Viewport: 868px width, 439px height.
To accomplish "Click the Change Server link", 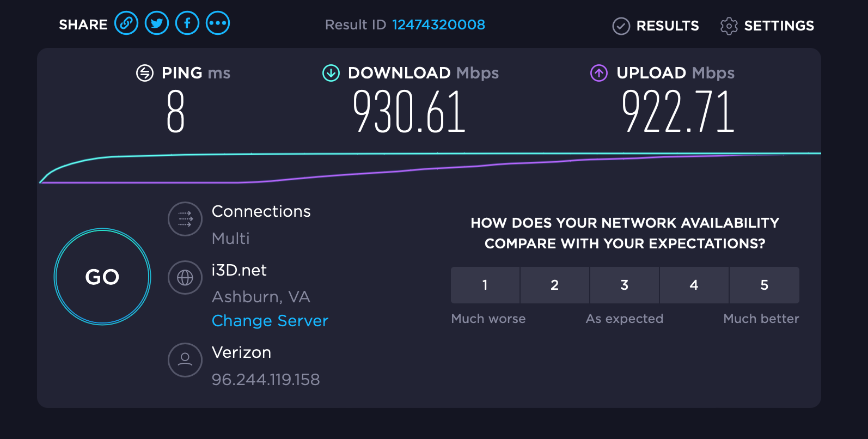I will coord(270,321).
